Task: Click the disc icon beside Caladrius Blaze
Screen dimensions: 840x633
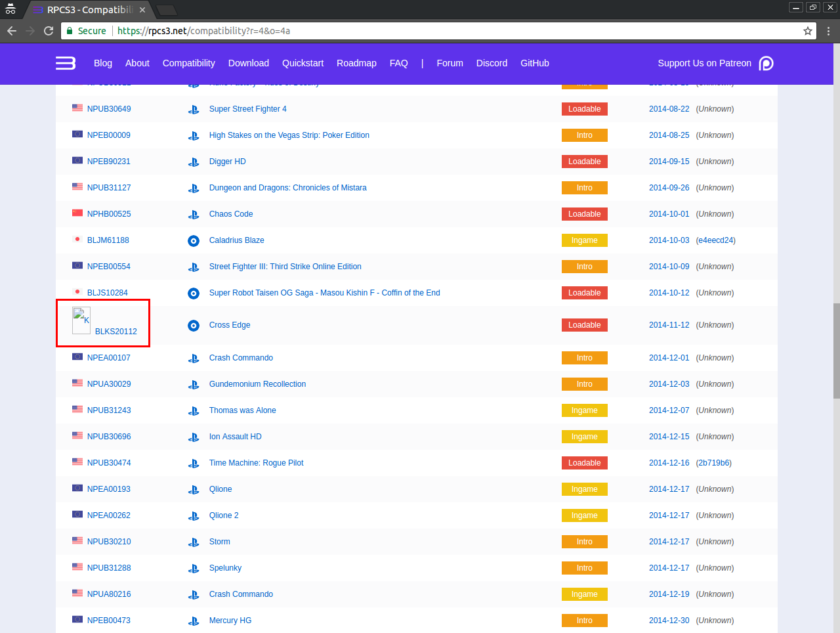Action: (x=194, y=241)
